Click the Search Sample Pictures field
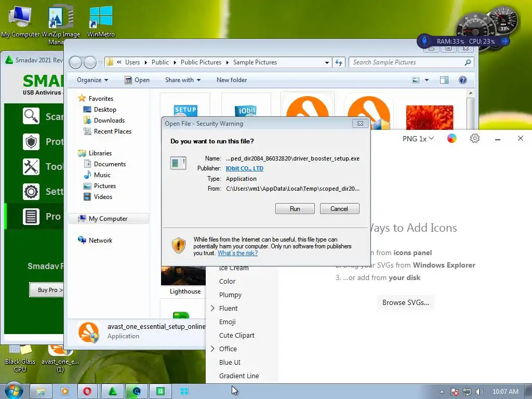The width and height of the screenshot is (532, 399). point(407,62)
